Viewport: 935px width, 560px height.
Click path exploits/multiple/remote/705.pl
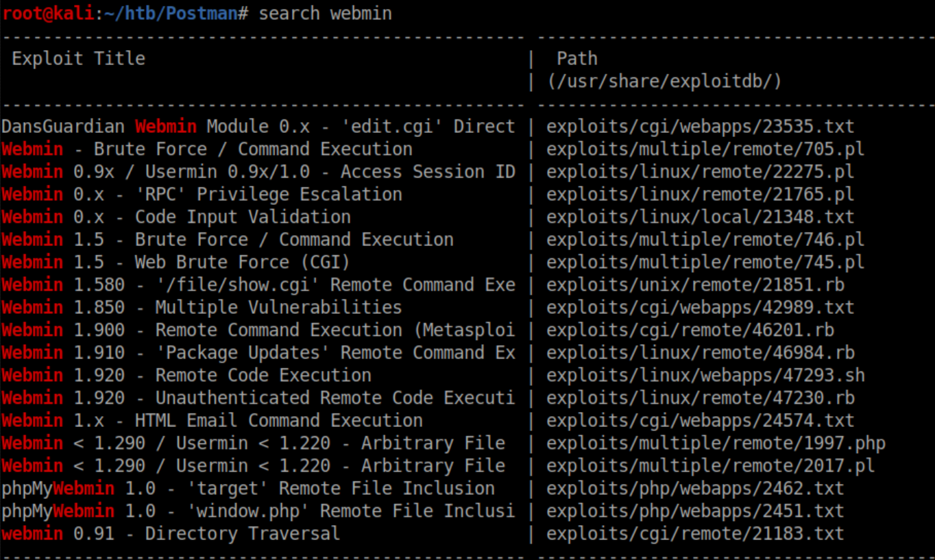tap(705, 149)
